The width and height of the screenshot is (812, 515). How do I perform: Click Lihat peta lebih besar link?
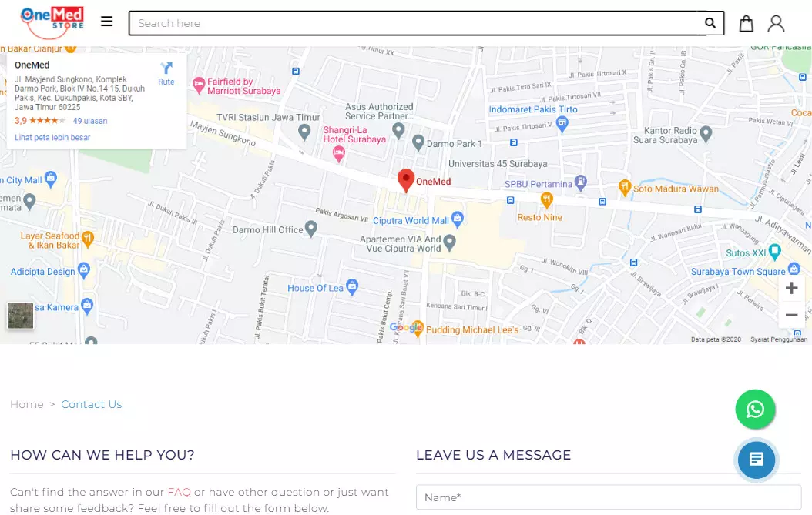click(x=52, y=138)
